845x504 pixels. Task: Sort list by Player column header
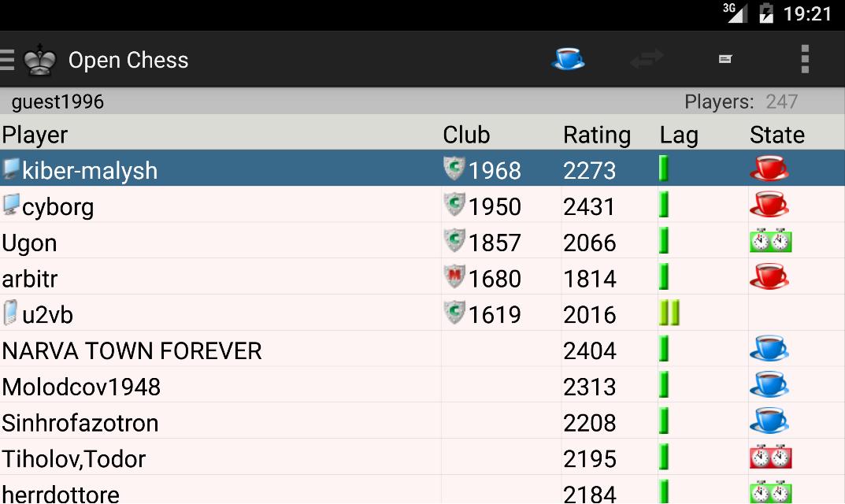[x=35, y=135]
